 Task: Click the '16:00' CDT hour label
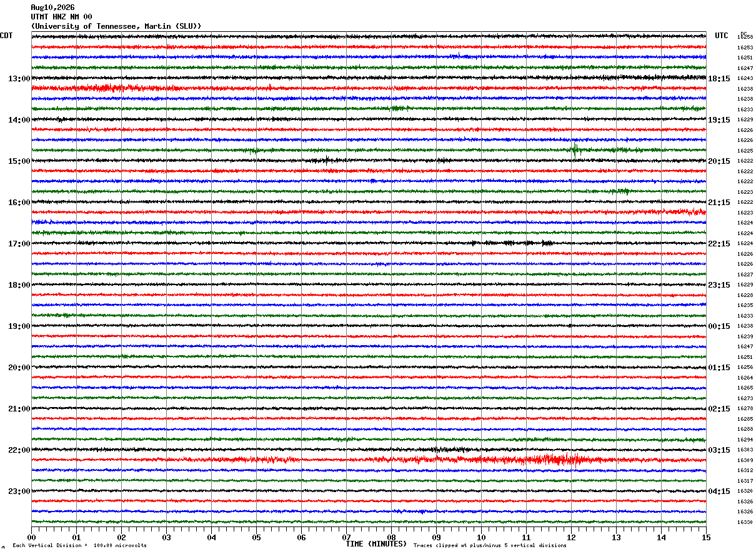point(19,203)
